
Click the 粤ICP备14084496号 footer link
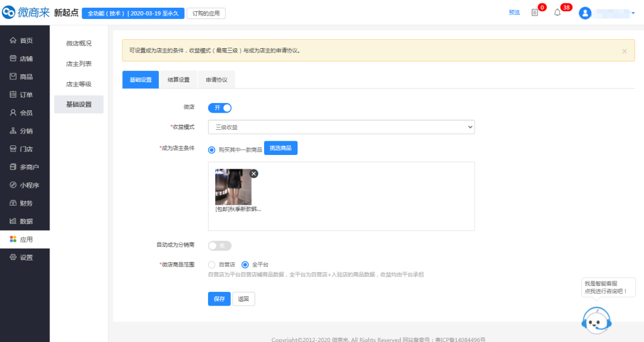click(x=460, y=339)
